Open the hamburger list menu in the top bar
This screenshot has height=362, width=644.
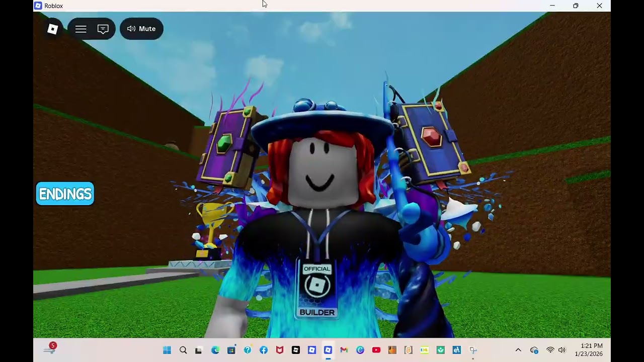[80, 29]
